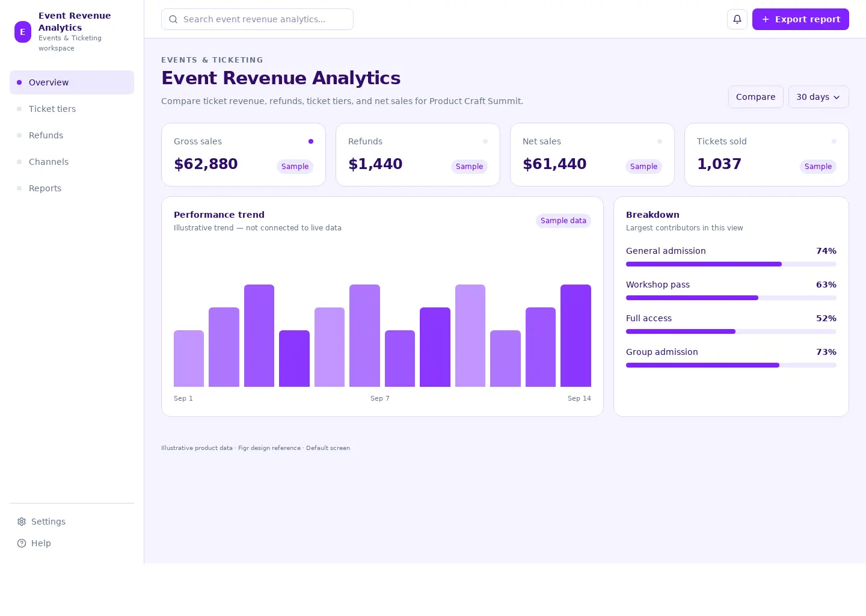866x616 pixels.
Task: Click the Sample data badge on the chart
Action: [x=564, y=221]
